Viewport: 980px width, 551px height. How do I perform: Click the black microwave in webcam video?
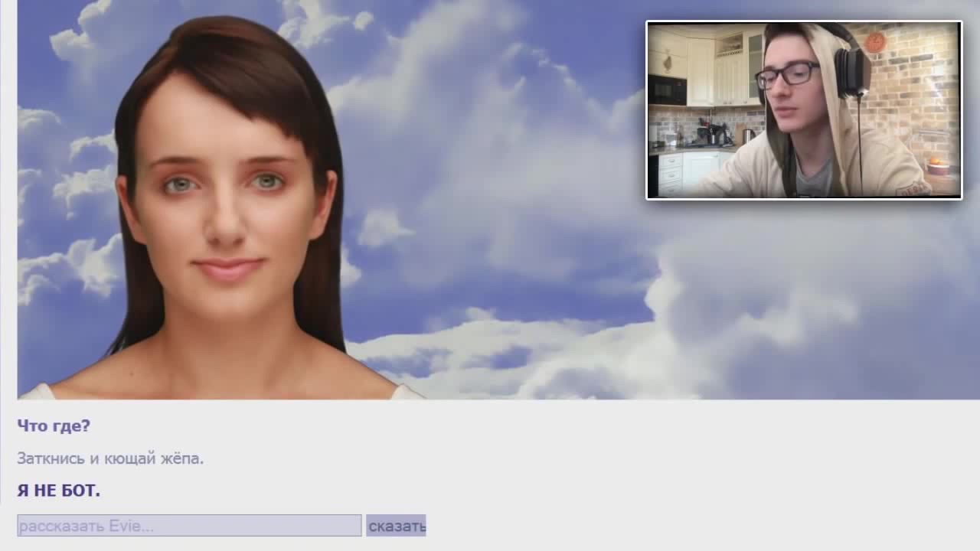pyautogui.click(x=667, y=90)
